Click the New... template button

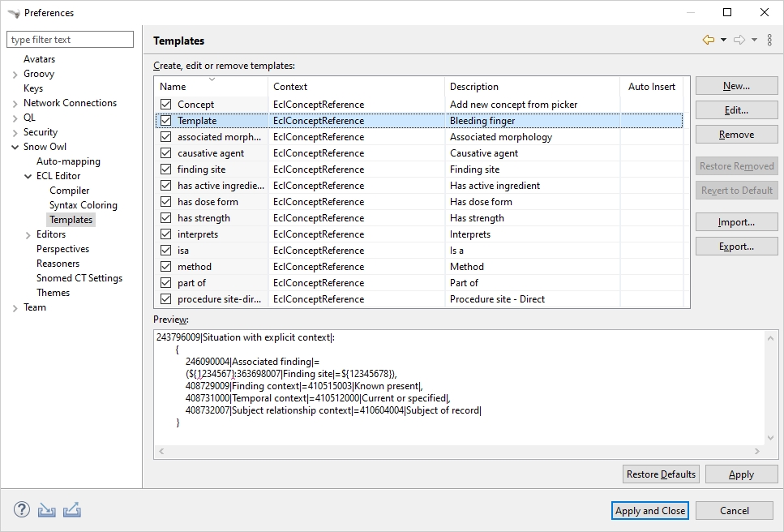(736, 86)
